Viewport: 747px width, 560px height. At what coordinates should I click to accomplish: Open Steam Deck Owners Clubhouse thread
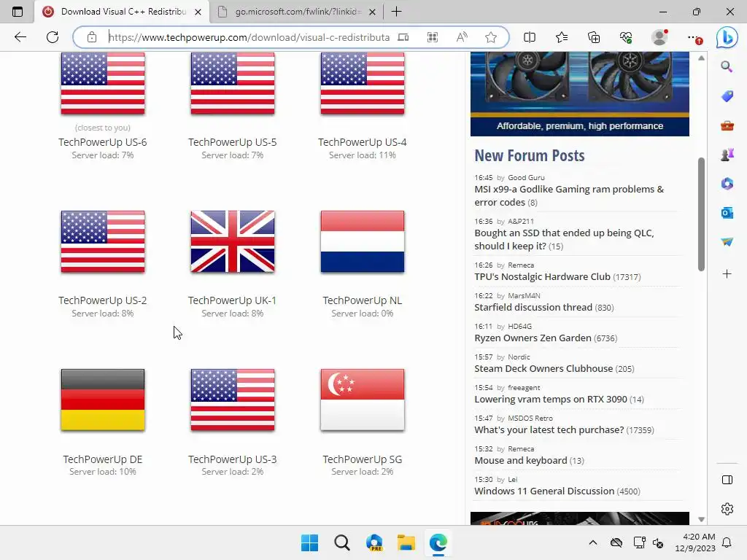pyautogui.click(x=543, y=368)
